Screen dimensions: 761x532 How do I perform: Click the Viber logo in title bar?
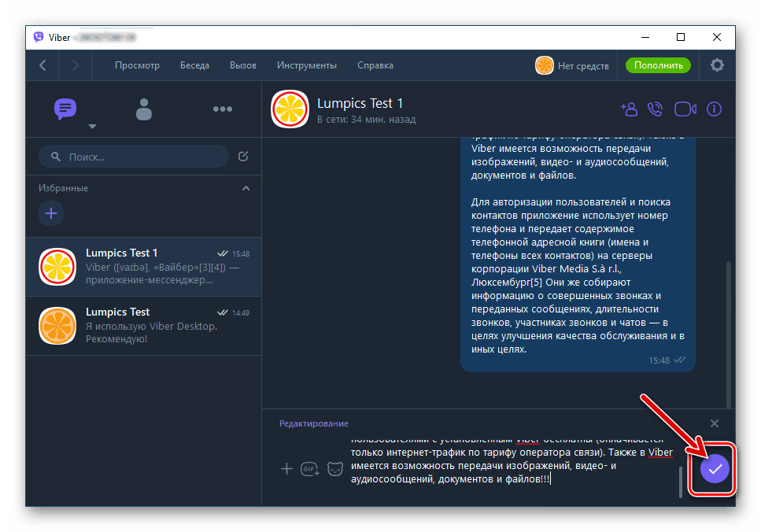pyautogui.click(x=39, y=37)
